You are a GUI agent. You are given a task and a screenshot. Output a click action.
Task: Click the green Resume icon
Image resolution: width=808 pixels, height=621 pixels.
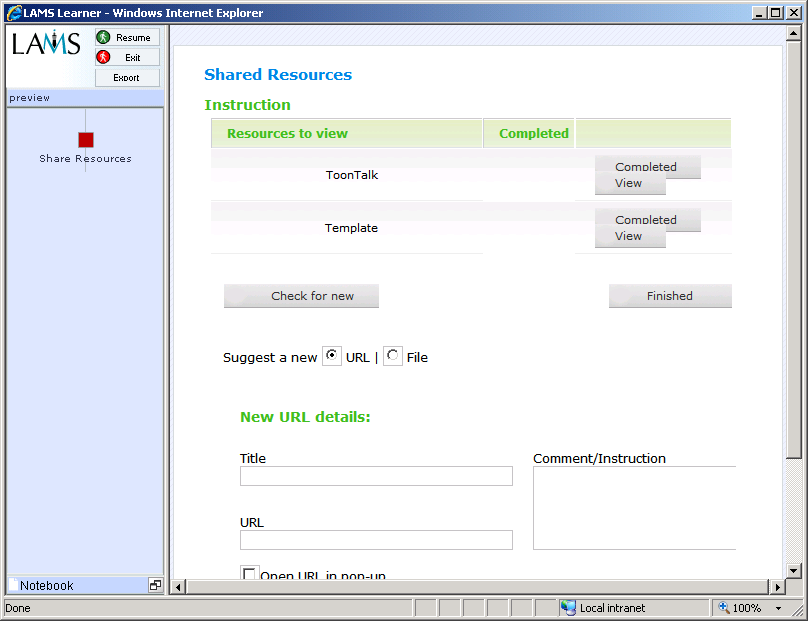coord(103,37)
